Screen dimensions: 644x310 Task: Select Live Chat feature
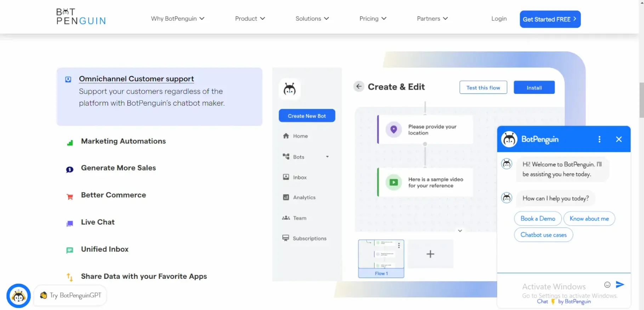pyautogui.click(x=98, y=222)
